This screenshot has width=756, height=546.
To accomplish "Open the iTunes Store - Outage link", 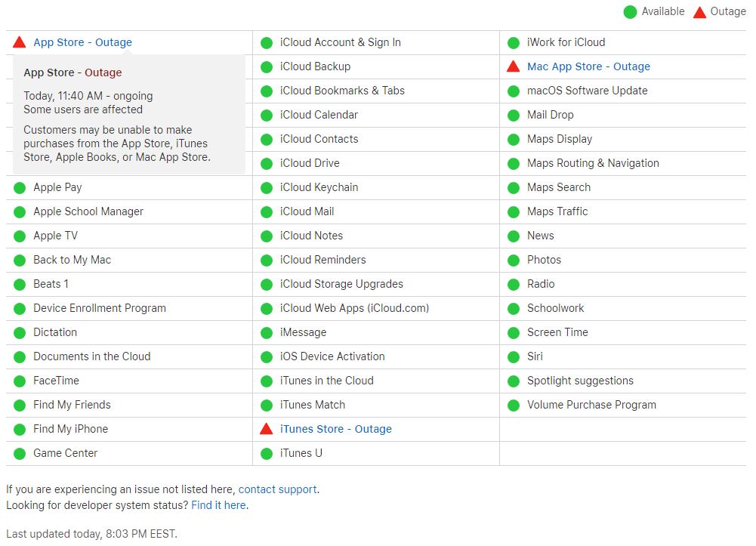I will pyautogui.click(x=335, y=429).
